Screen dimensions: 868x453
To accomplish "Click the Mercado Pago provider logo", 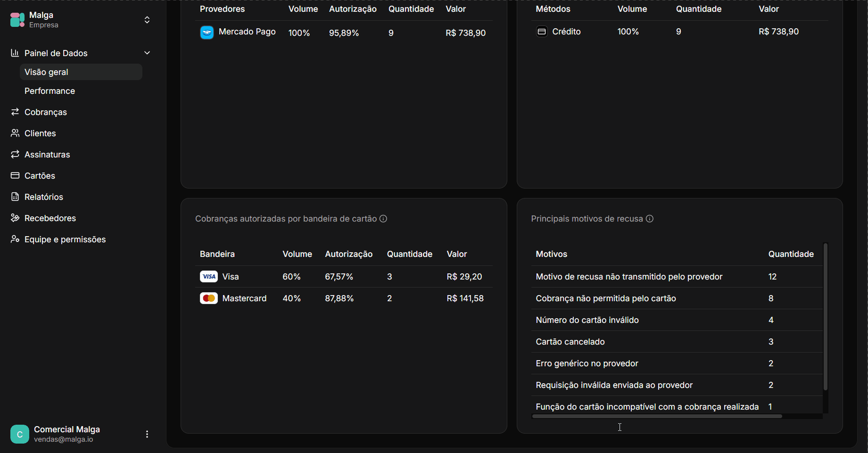I will [x=207, y=33].
